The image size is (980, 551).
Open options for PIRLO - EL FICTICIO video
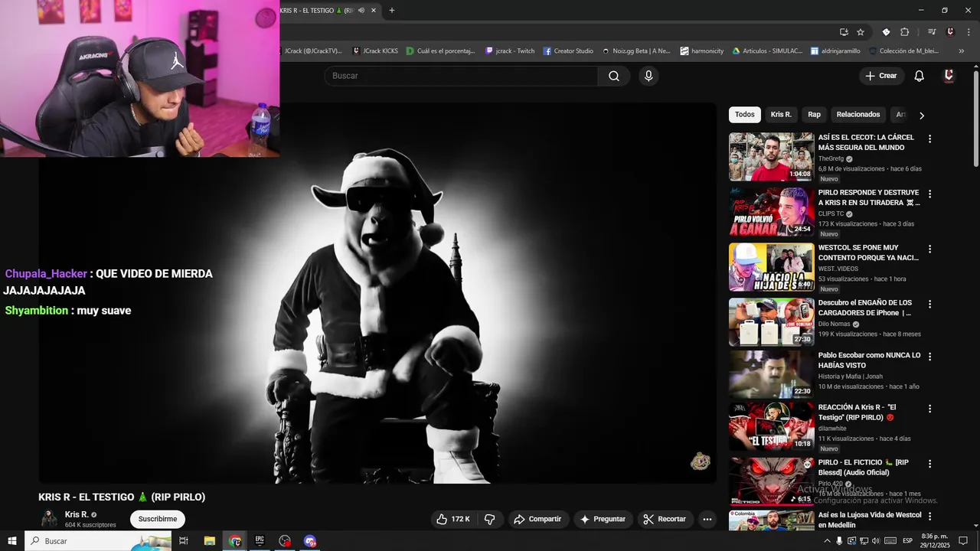coord(930,464)
